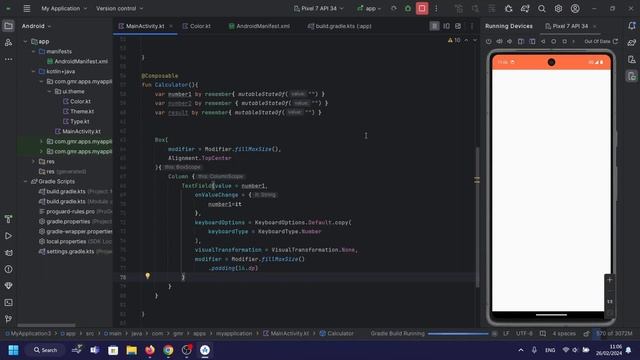Collapse the manifests folder
The width and height of the screenshot is (640, 360).
pyautogui.click(x=33, y=51)
